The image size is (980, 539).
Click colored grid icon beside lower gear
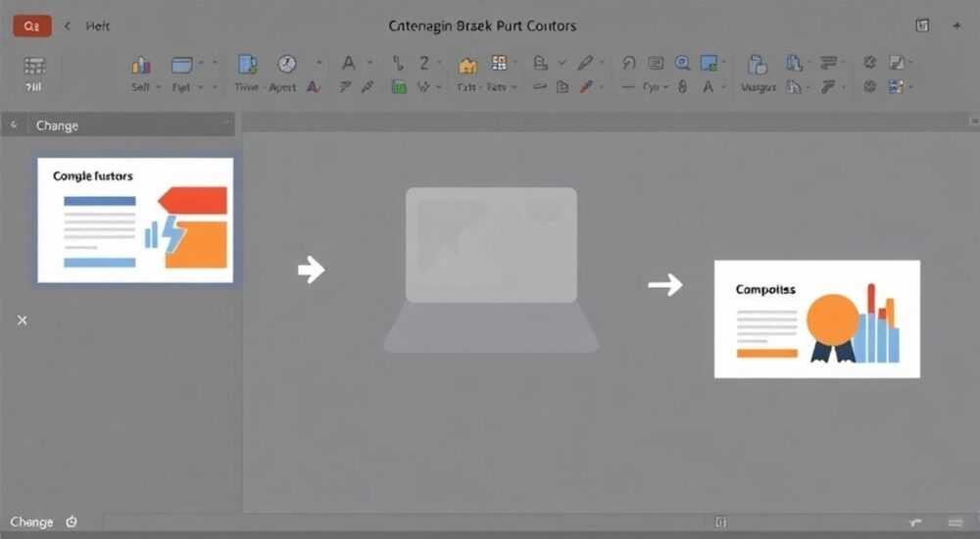pos(896,87)
